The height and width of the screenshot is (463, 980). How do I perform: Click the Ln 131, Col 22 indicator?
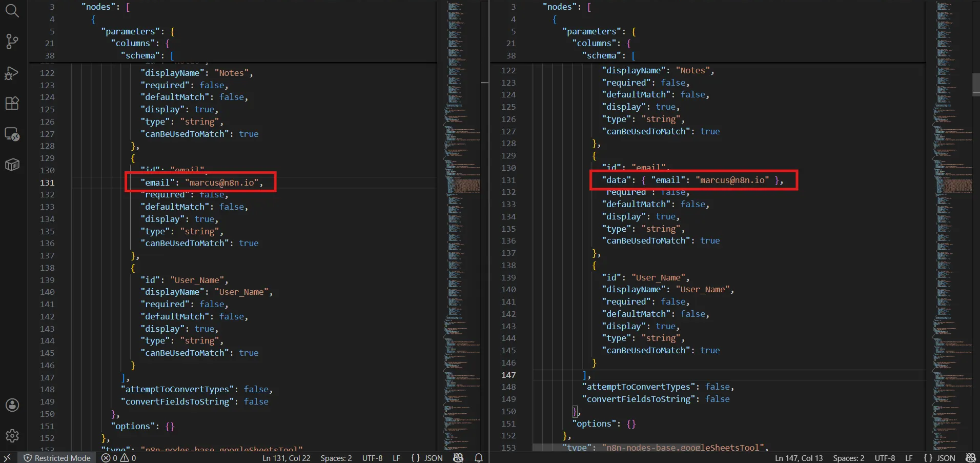tap(287, 458)
